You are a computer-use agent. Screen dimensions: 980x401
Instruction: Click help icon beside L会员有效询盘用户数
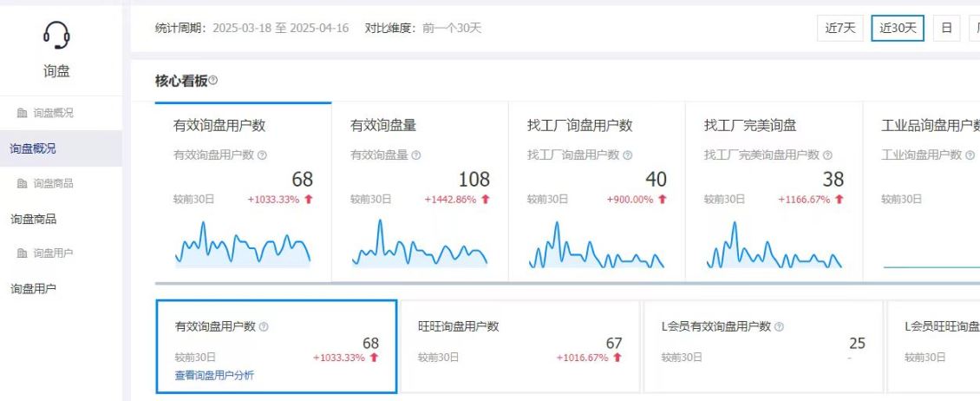click(779, 327)
